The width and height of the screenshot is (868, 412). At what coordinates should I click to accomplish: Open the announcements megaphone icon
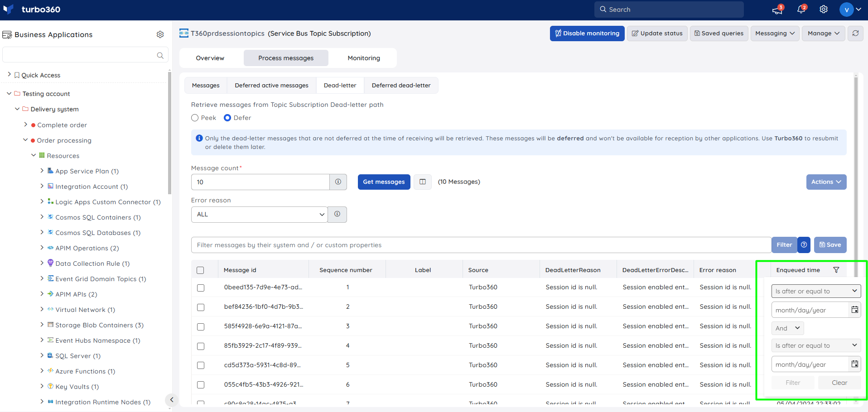click(x=777, y=10)
